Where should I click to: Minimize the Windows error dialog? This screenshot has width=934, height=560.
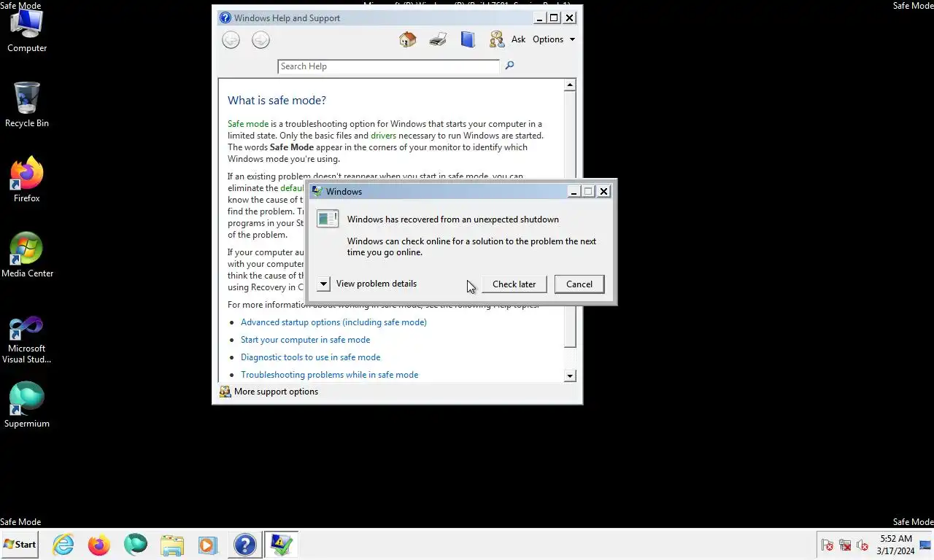pos(574,191)
